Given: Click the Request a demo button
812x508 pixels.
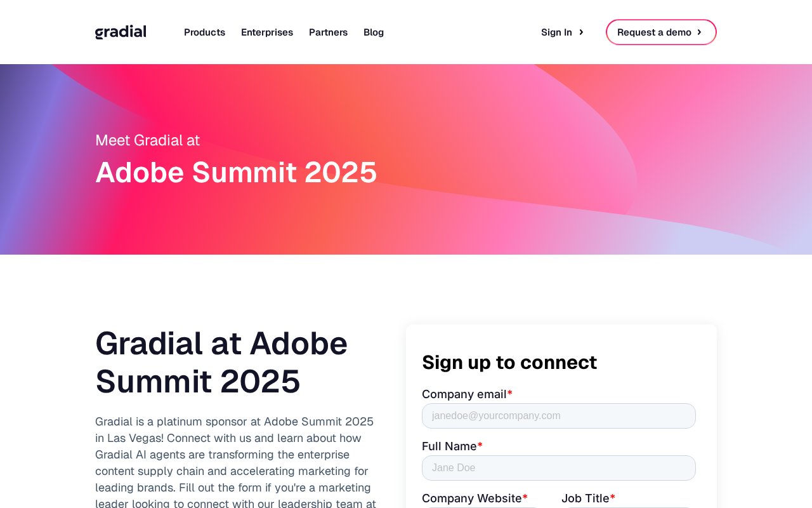Looking at the screenshot, I should [661, 32].
